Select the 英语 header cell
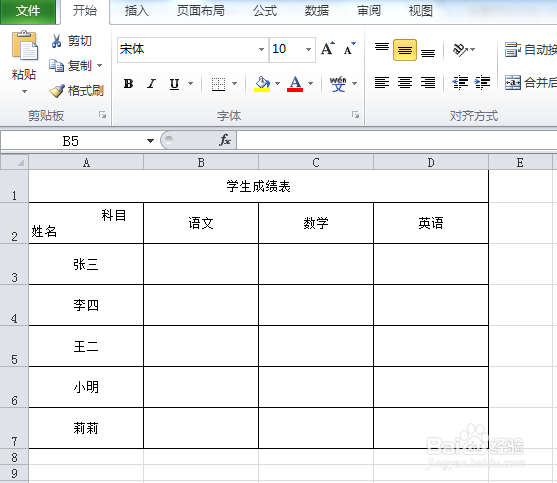This screenshot has width=557, height=483. (431, 223)
